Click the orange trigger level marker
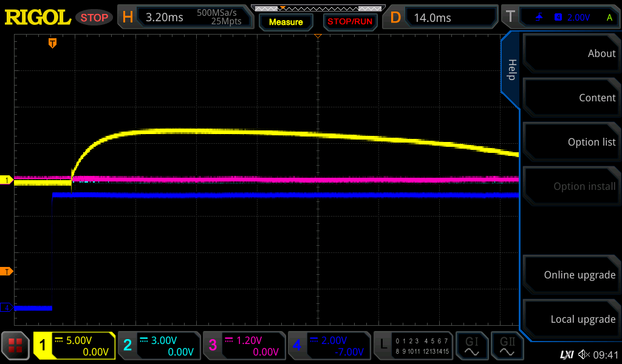 click(7, 271)
